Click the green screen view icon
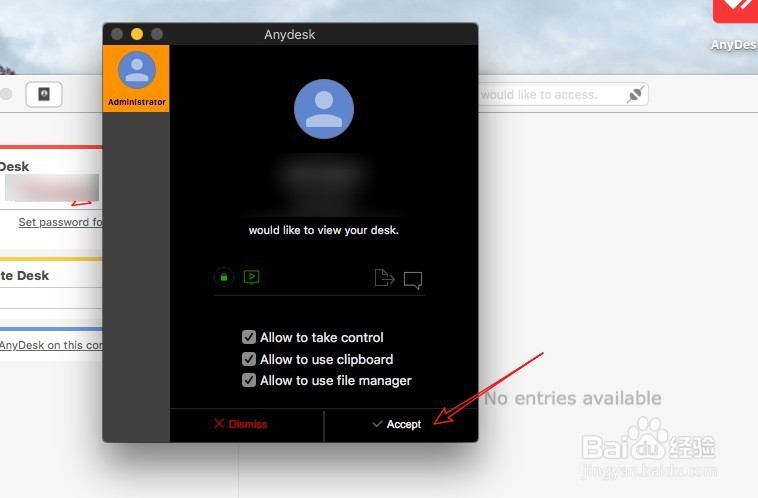This screenshot has height=498, width=758. point(251,277)
